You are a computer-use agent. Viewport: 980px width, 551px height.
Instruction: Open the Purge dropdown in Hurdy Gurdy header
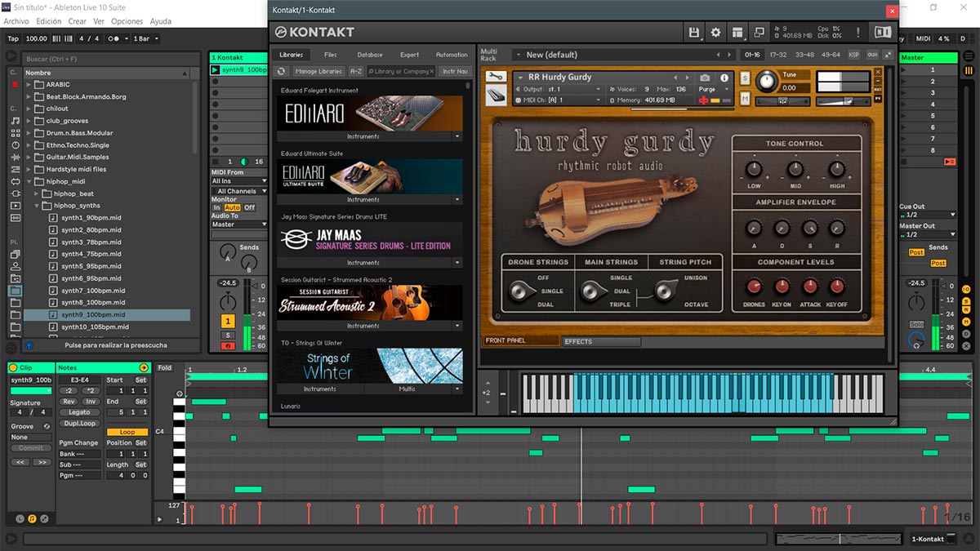[711, 89]
